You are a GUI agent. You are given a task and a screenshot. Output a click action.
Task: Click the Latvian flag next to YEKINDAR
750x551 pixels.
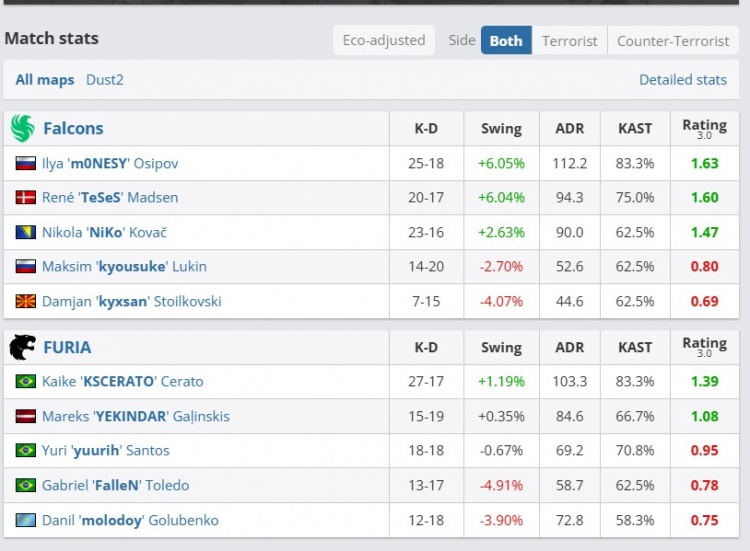point(25,416)
